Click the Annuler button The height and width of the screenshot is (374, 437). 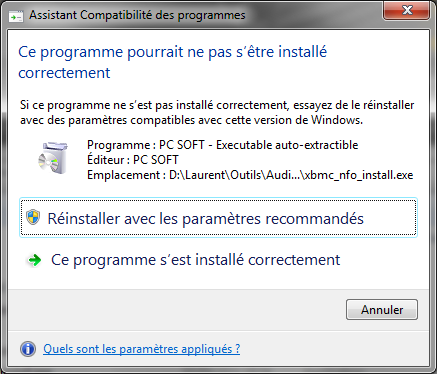[382, 310]
